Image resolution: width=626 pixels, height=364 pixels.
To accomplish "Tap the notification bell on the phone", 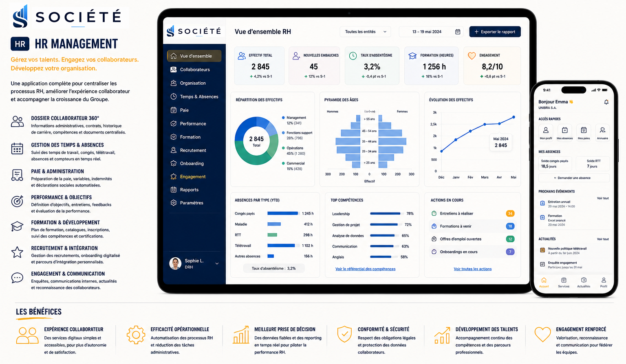I will (x=606, y=102).
